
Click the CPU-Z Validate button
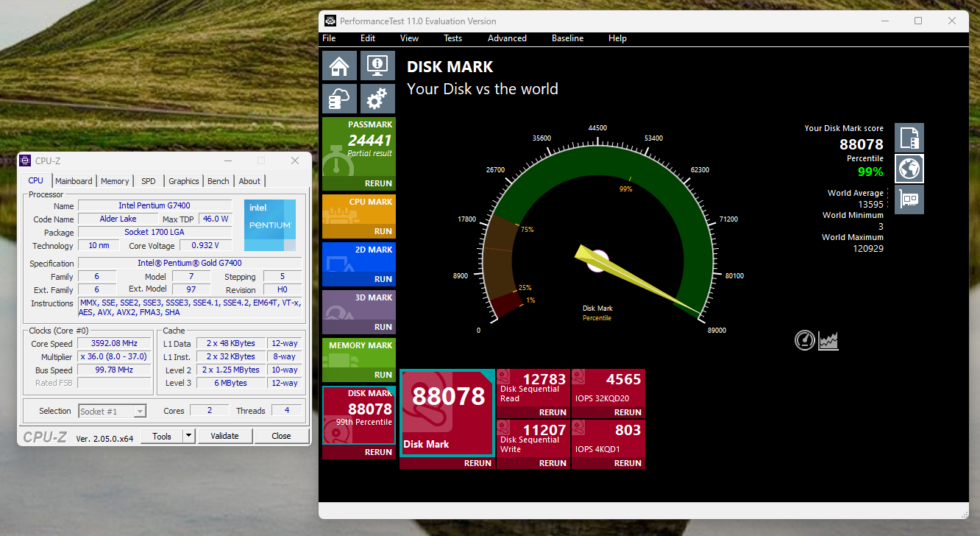[224, 436]
